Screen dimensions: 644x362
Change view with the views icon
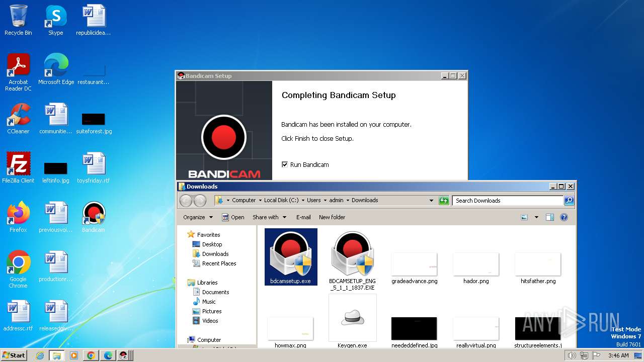click(x=524, y=217)
